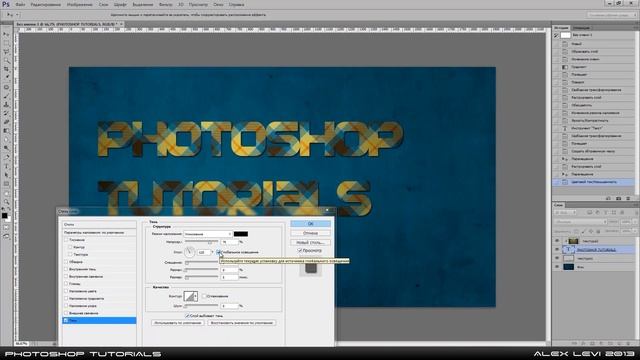Viewport: 640px width, 360px height.
Task: Select the Quick Selection tool
Action: click(x=6, y=60)
